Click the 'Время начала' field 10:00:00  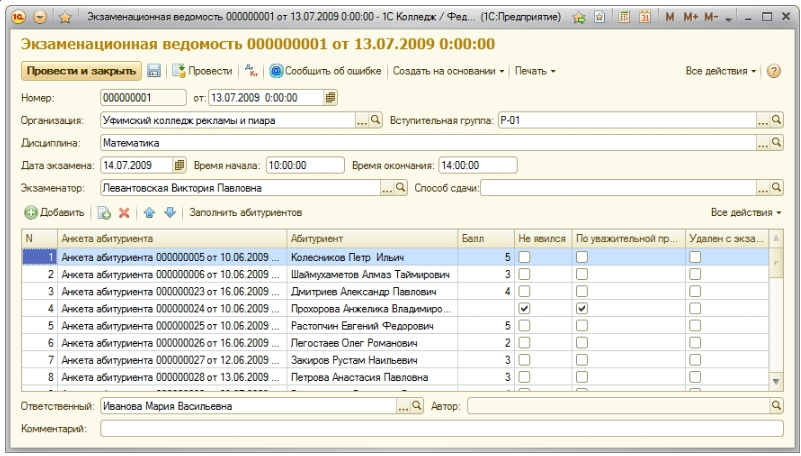pyautogui.click(x=305, y=165)
